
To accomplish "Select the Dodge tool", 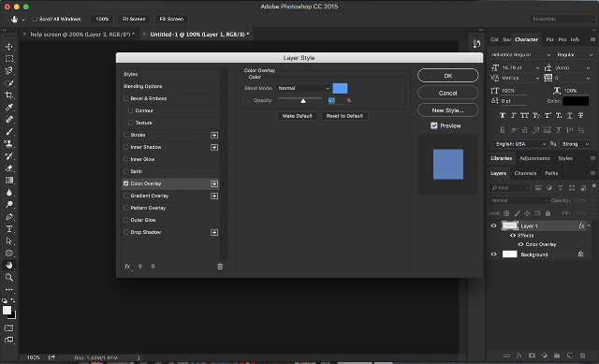I will click(9, 205).
